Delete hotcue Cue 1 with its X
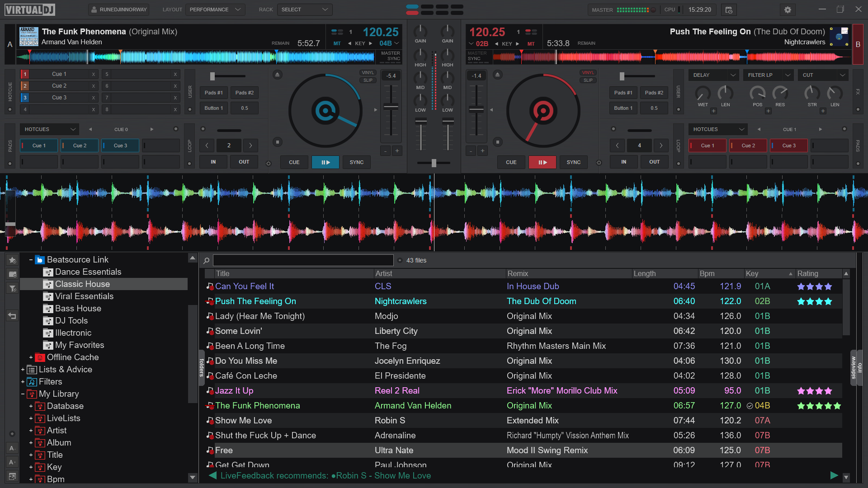The width and height of the screenshot is (868, 488). (x=94, y=74)
